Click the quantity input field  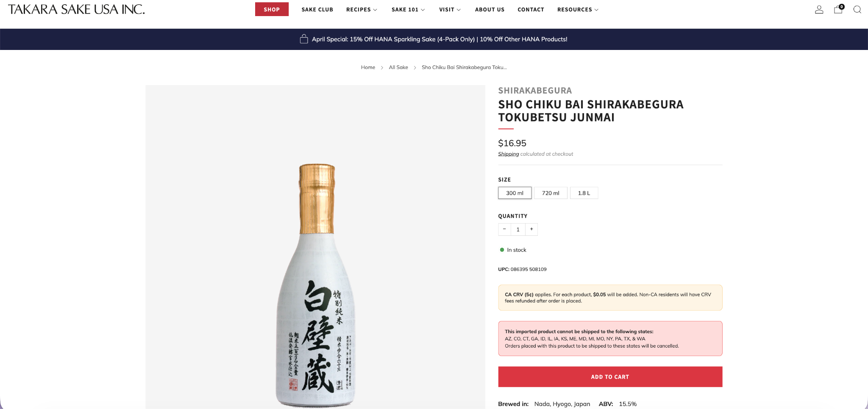pyautogui.click(x=518, y=229)
